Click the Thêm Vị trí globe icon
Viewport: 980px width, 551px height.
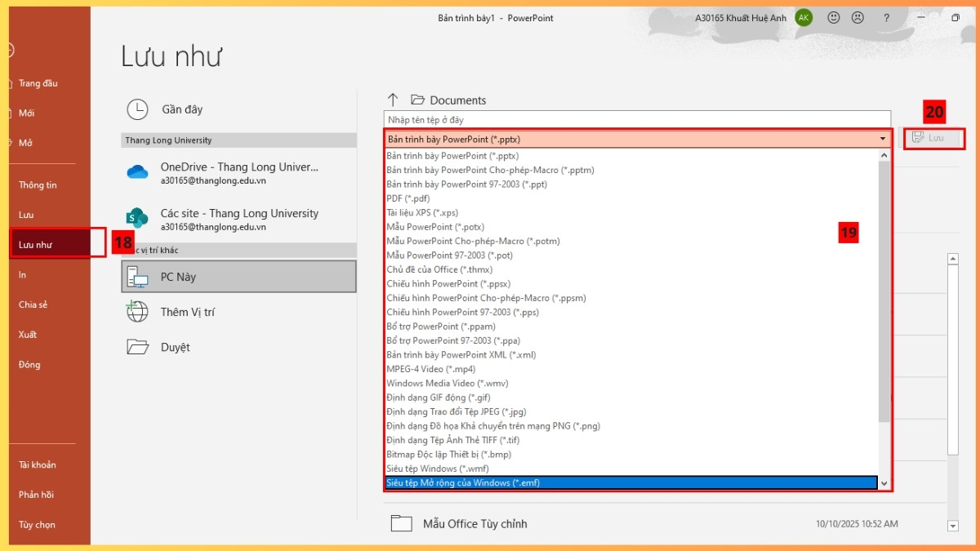[137, 312]
